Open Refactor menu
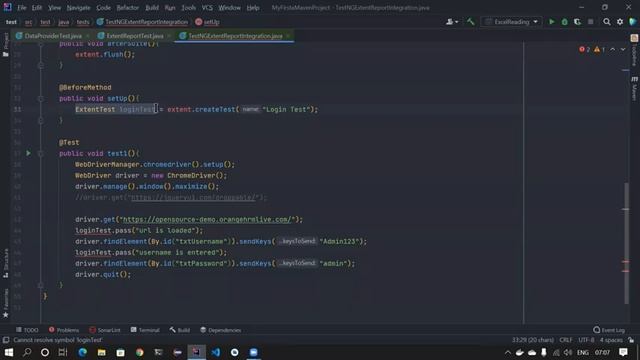This screenshot has width=640, height=360. click(x=127, y=7)
